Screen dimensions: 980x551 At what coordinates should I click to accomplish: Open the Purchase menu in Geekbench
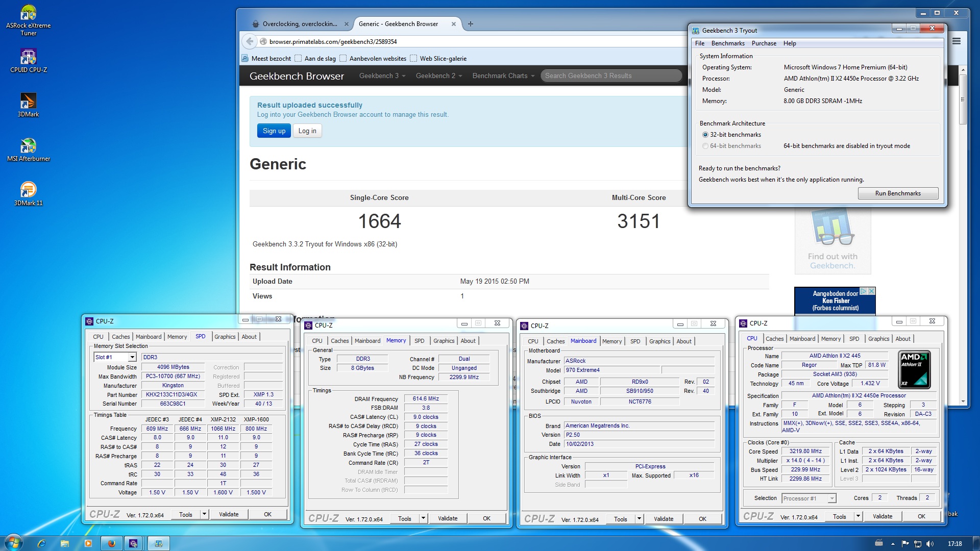(764, 43)
